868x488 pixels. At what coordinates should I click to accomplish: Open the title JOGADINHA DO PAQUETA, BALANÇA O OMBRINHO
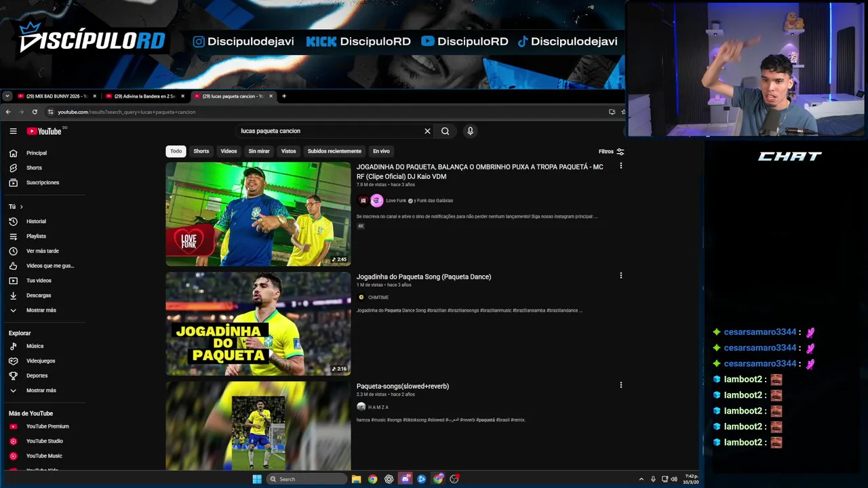[479, 171]
